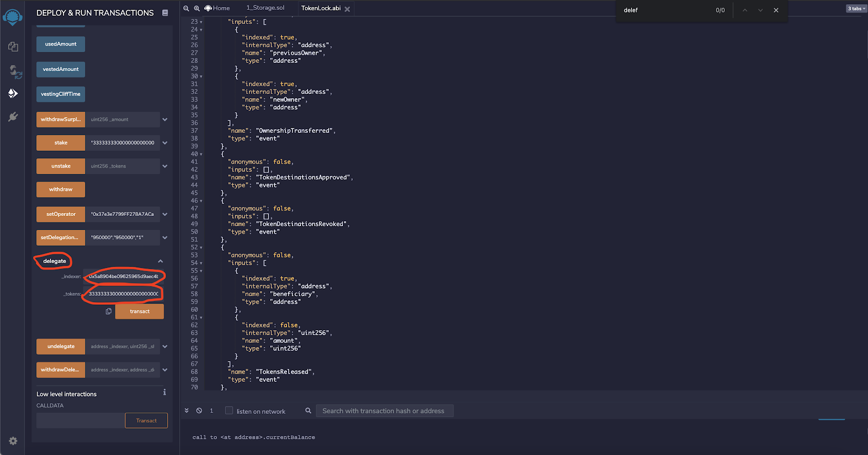
Task: Go to next search match
Action: [761, 10]
